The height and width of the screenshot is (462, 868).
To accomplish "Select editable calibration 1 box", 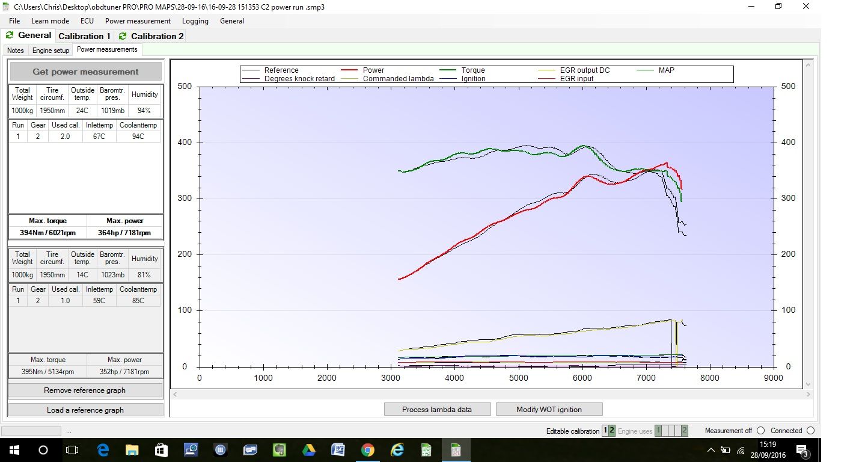I will coord(605,431).
